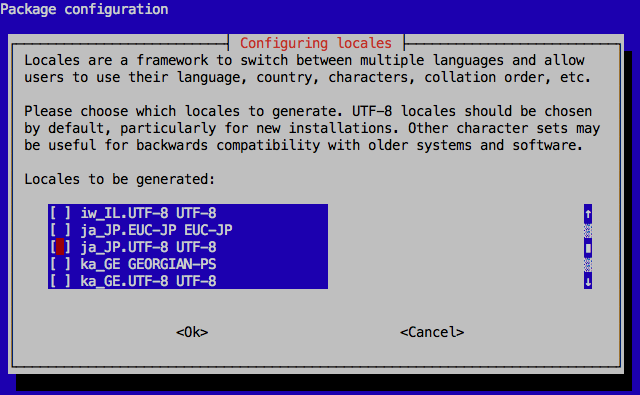Image resolution: width=640 pixels, height=395 pixels.
Task: Click the scrollbar up arrow
Action: [588, 213]
